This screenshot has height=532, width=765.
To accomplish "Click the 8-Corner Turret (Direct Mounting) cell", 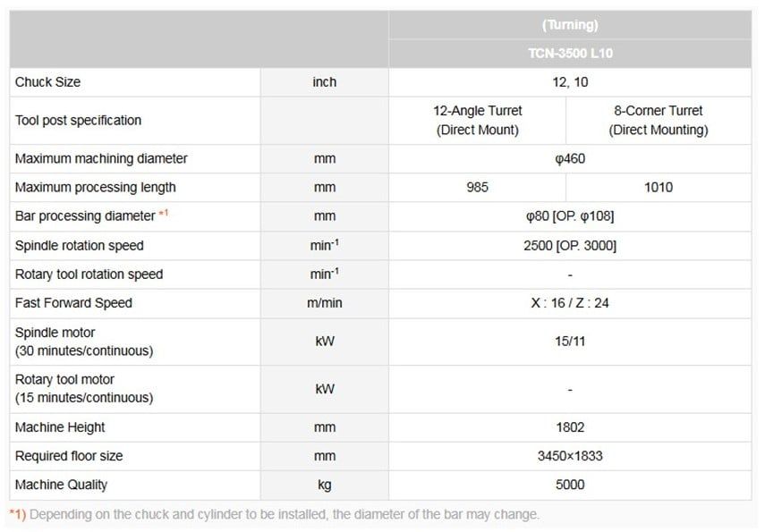I will [659, 121].
